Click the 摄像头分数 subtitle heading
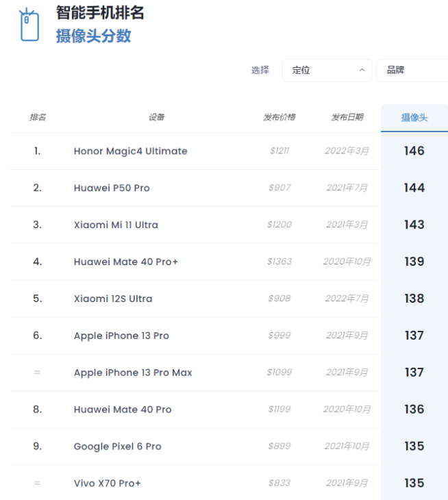The image size is (448, 500). 93,36
